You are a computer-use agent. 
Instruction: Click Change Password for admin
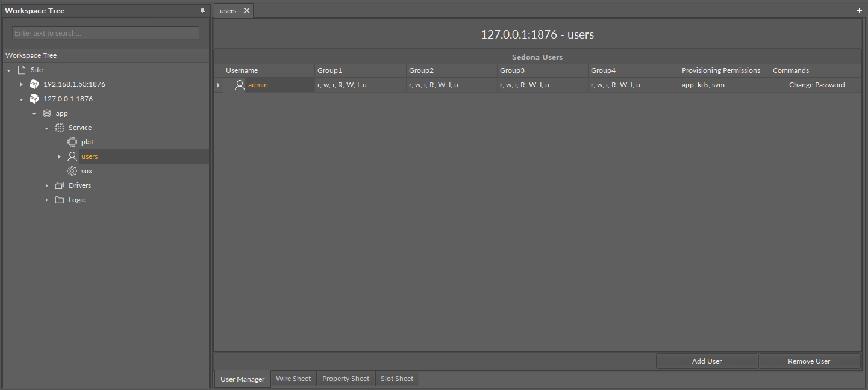(x=817, y=85)
